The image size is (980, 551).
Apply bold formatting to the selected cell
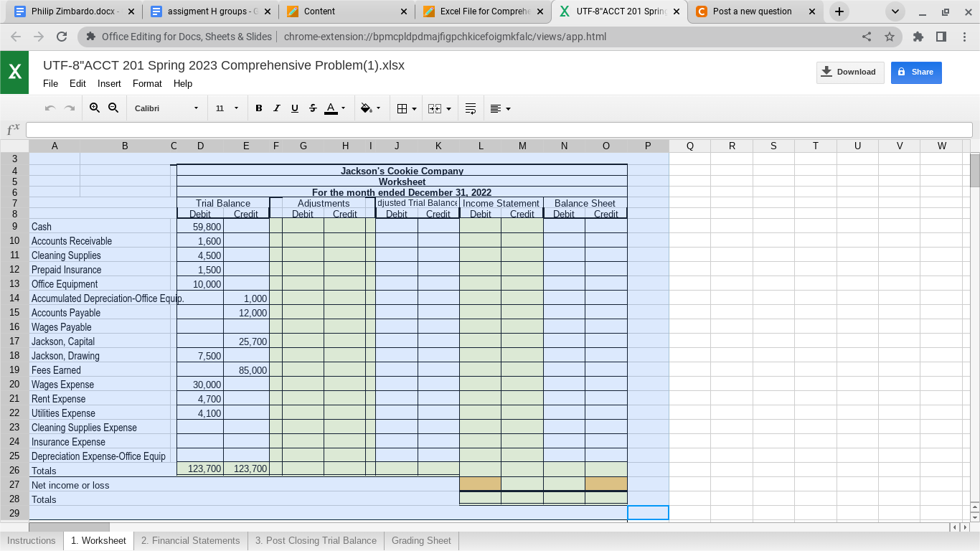point(259,108)
